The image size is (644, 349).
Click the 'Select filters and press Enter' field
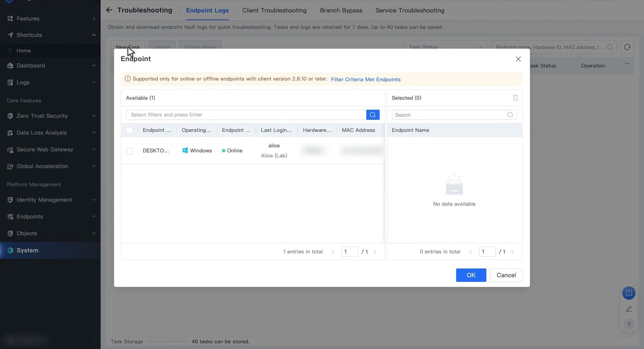point(246,115)
